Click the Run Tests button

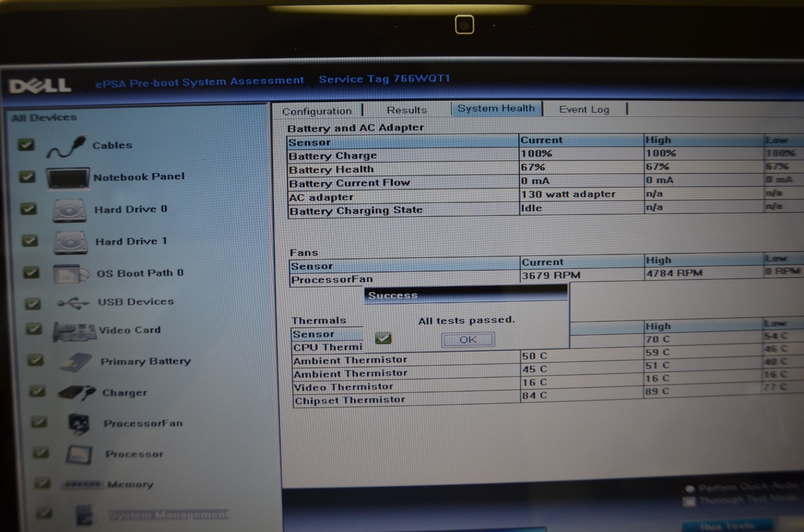click(728, 525)
